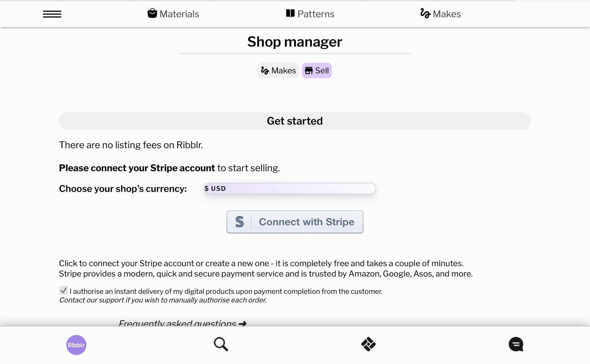The height and width of the screenshot is (364, 590).
Task: Open the hamburger menu
Action: (52, 14)
